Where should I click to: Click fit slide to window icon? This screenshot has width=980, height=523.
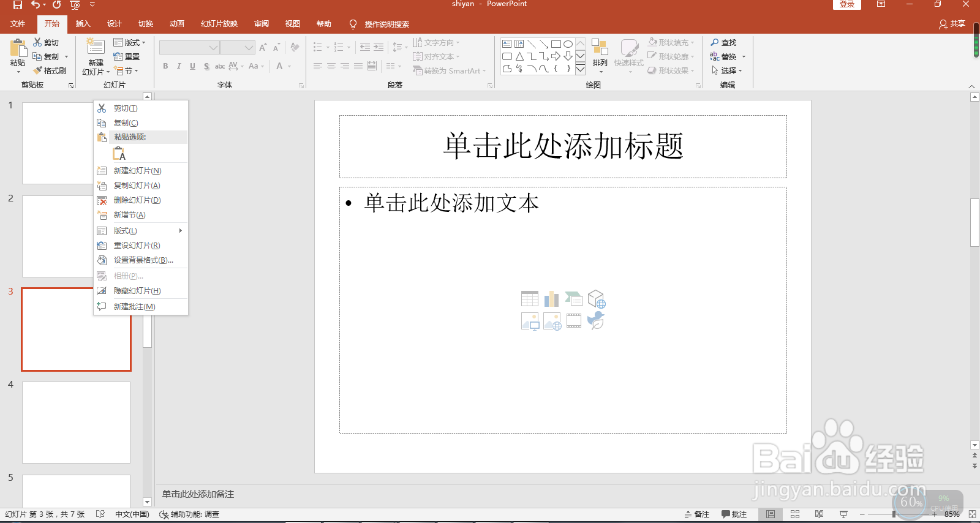[x=972, y=514]
